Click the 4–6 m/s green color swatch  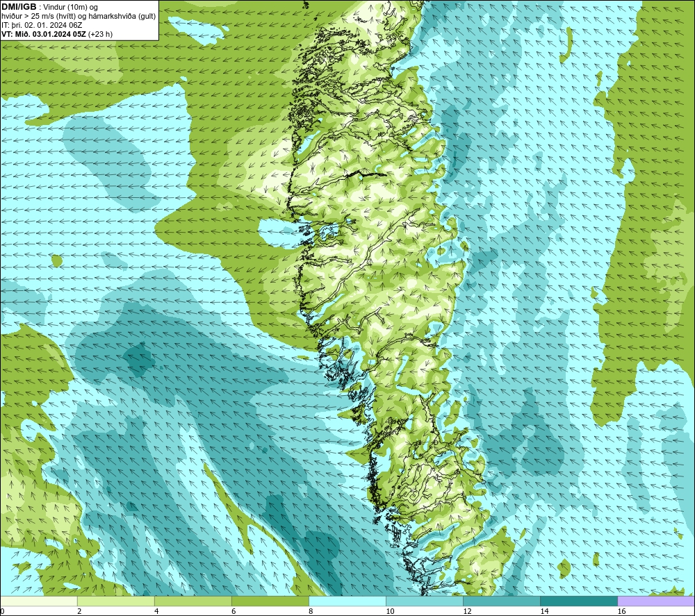click(x=193, y=601)
